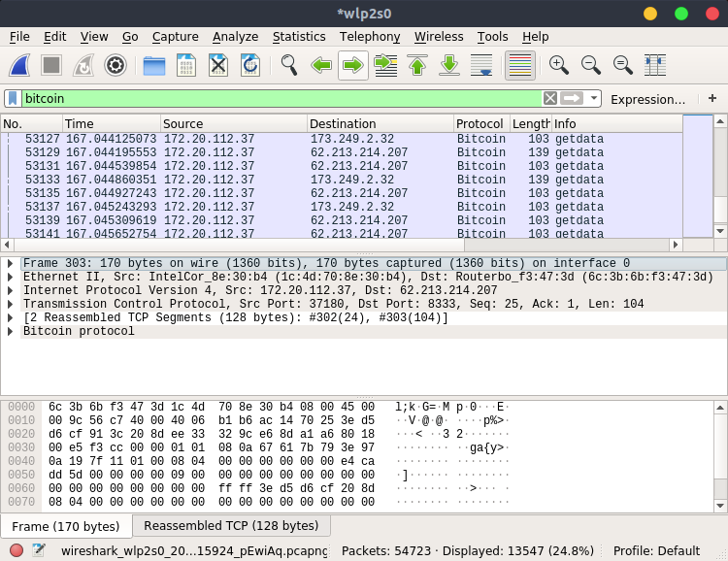Click Profile: Default in status bar
This screenshot has height=561, width=728.
coord(656,551)
